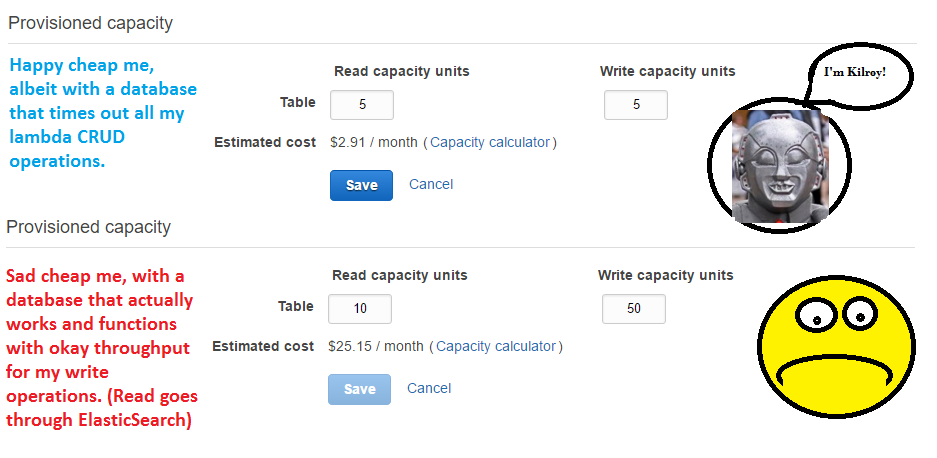The width and height of the screenshot is (937, 458).
Task: Click the upper Write capacity units label
Action: (667, 71)
